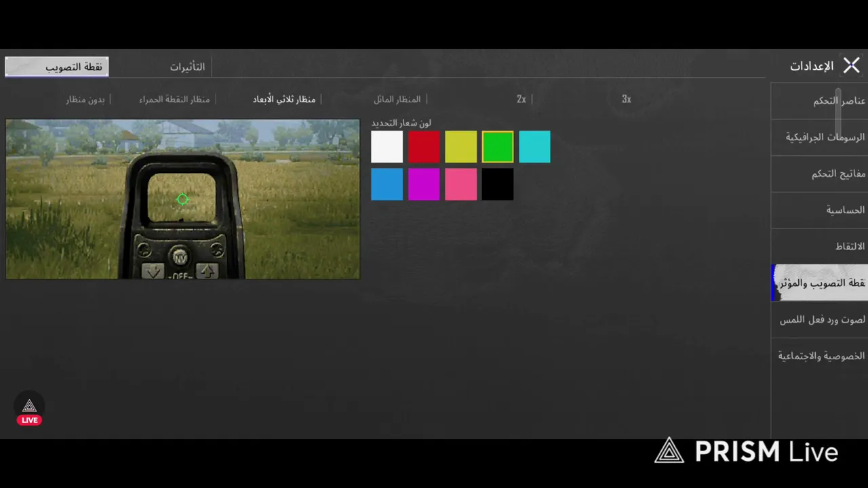Open the نقطة التصويب والمؤثرات settings category
The height and width of the screenshot is (488, 868).
(x=819, y=283)
